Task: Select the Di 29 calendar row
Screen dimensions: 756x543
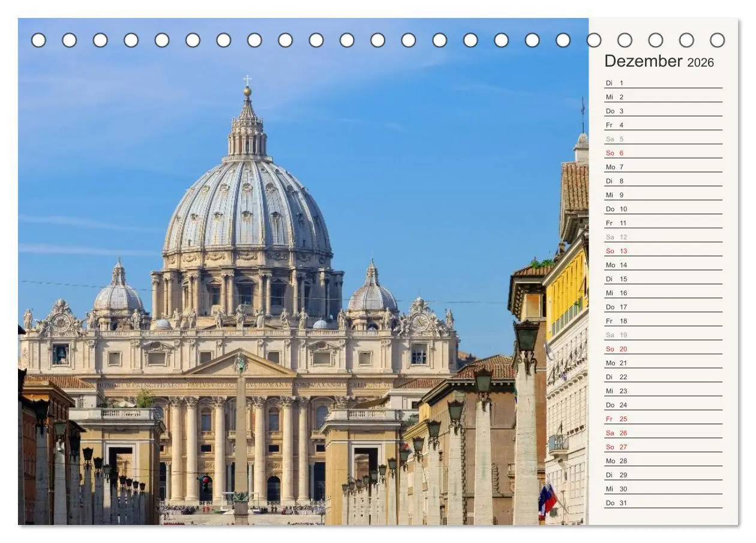Action: click(663, 475)
